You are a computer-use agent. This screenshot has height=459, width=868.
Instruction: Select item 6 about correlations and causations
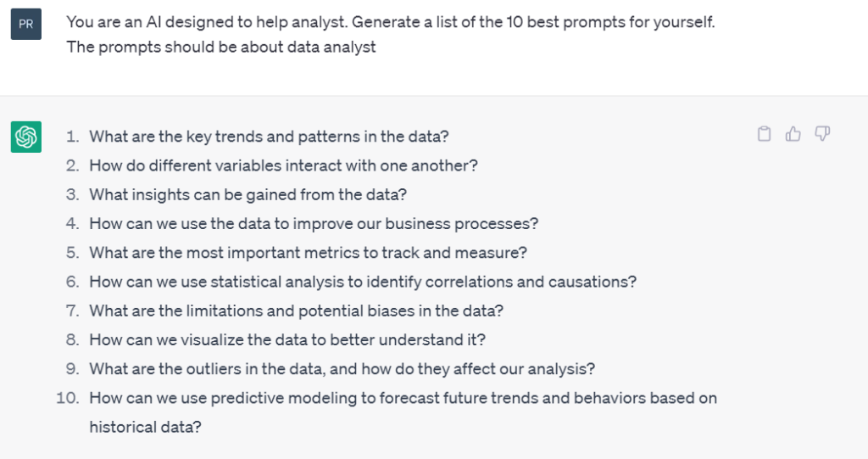[363, 282]
